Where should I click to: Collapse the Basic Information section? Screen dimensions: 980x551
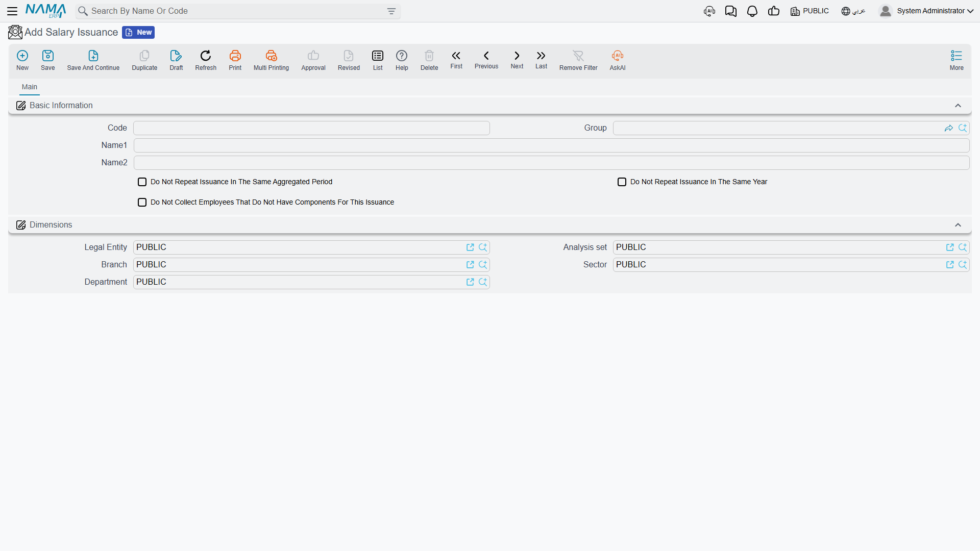(958, 106)
